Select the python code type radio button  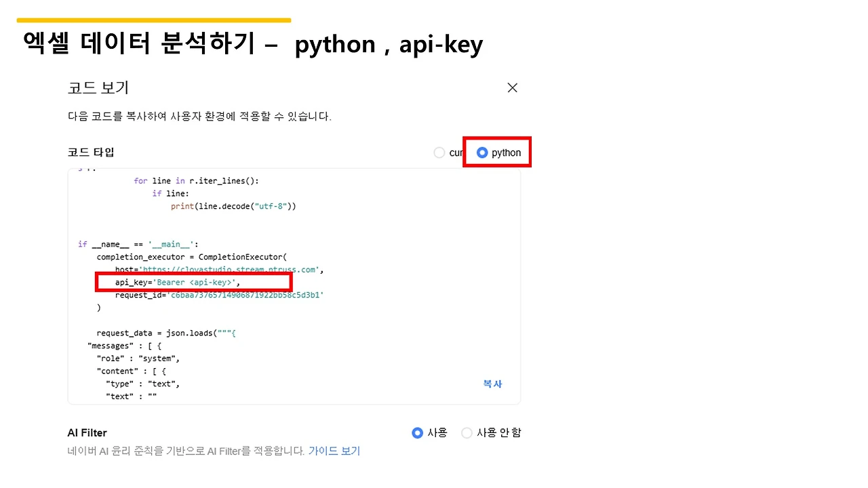[482, 152]
